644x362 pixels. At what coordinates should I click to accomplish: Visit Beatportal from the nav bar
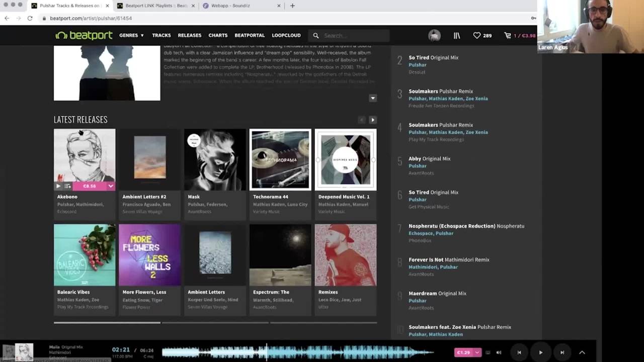[250, 35]
